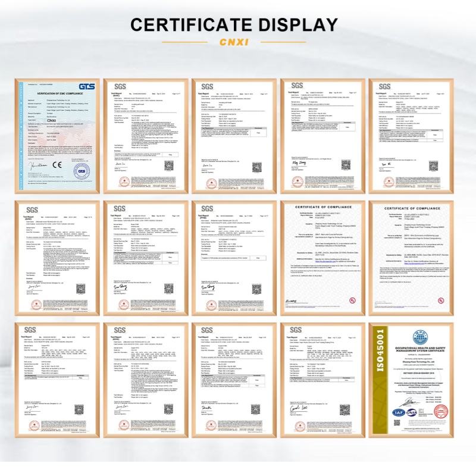The height and width of the screenshot is (476, 476).
Task: Click the gold ISO45001 vertical banner
Action: pyautogui.click(x=380, y=380)
